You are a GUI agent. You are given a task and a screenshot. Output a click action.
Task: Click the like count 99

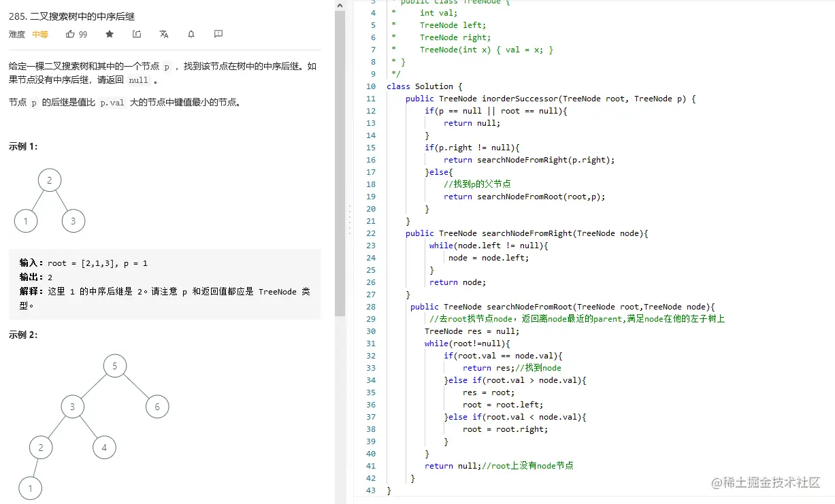[x=83, y=34]
